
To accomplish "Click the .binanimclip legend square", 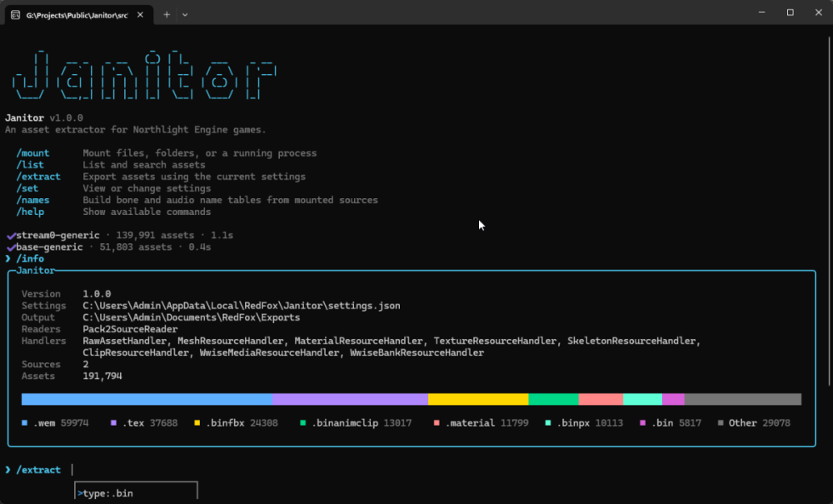I will pyautogui.click(x=303, y=422).
